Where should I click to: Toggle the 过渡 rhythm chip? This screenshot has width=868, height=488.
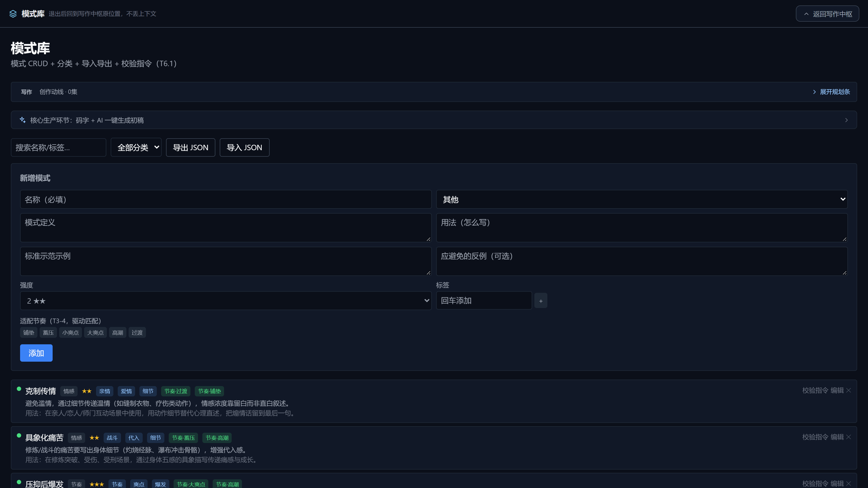(137, 333)
